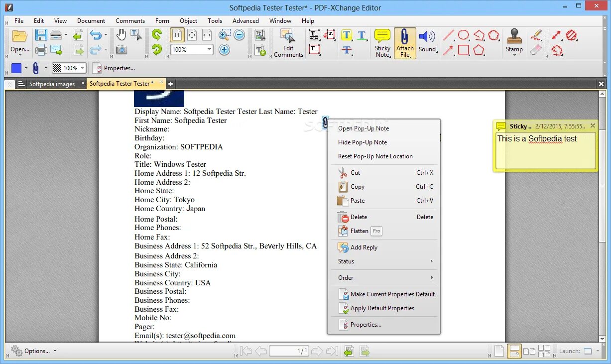Expand the fill color dropdown arrow
The width and height of the screenshot is (611, 364).
tap(26, 68)
